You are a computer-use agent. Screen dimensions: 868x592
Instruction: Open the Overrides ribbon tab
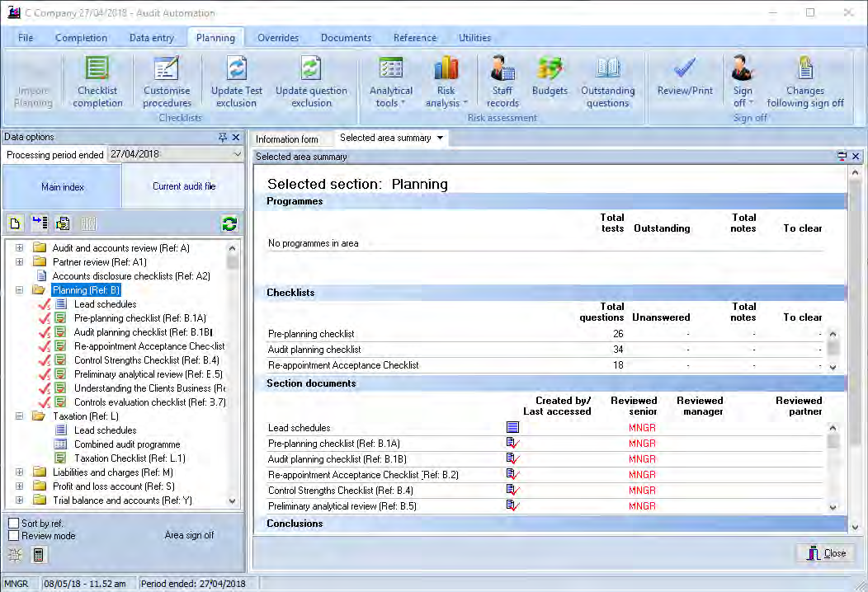pos(278,38)
